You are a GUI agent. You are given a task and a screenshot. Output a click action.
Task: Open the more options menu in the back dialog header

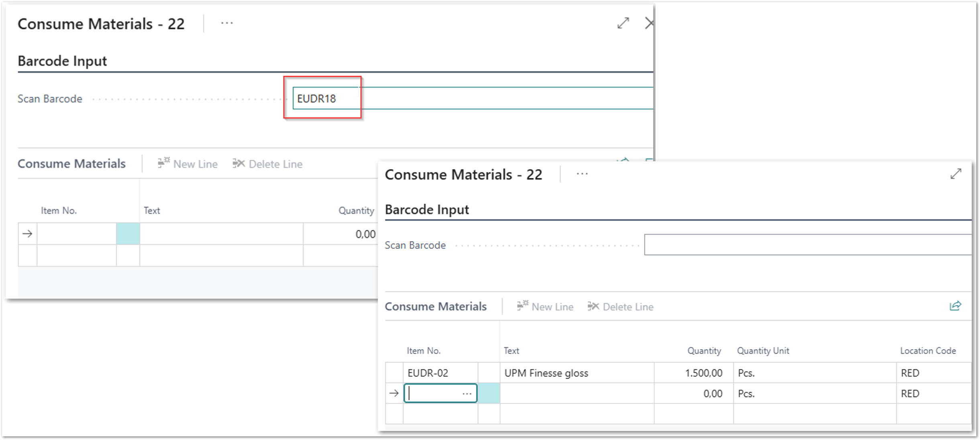pos(227,23)
